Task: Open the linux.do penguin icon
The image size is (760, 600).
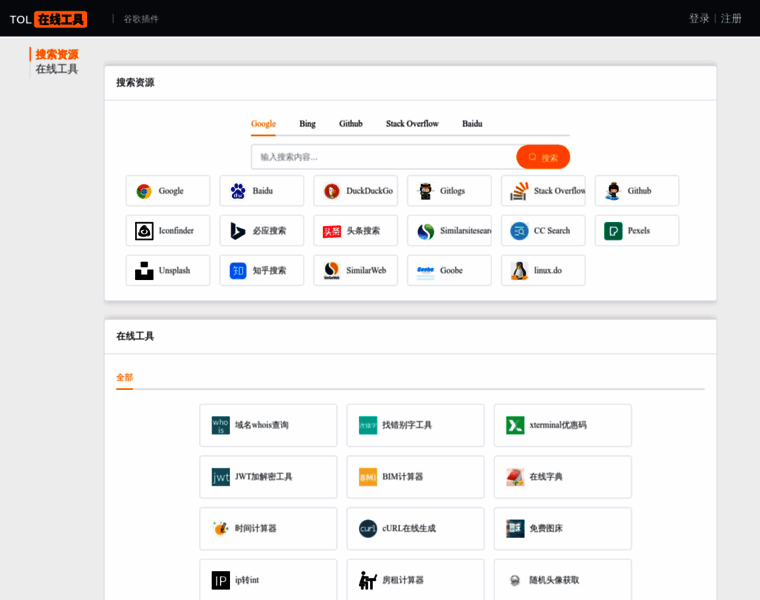Action: pos(519,271)
